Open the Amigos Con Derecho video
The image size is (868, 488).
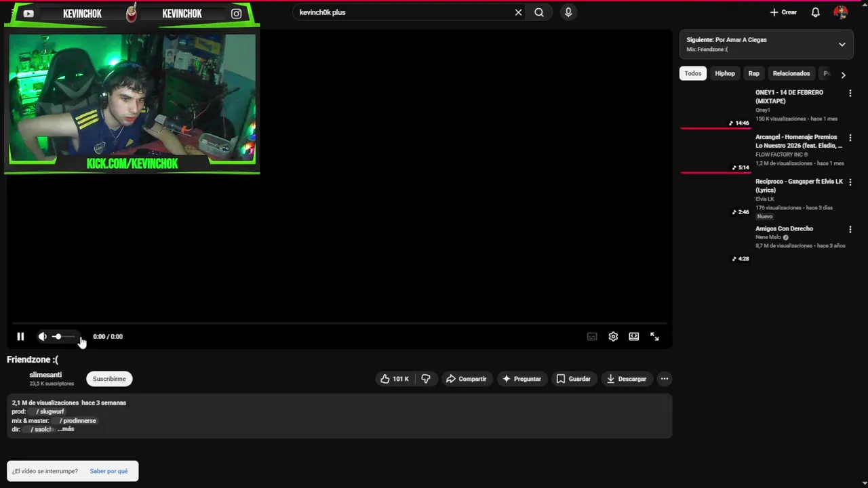click(784, 228)
